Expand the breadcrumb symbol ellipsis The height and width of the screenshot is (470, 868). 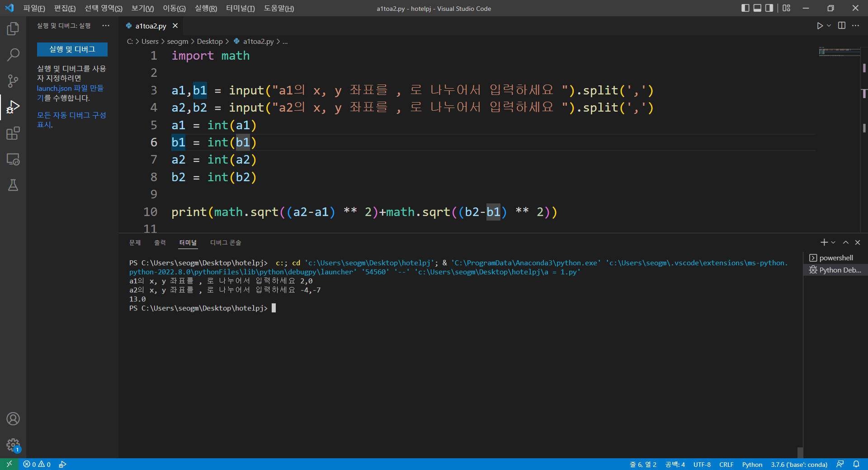tap(285, 42)
